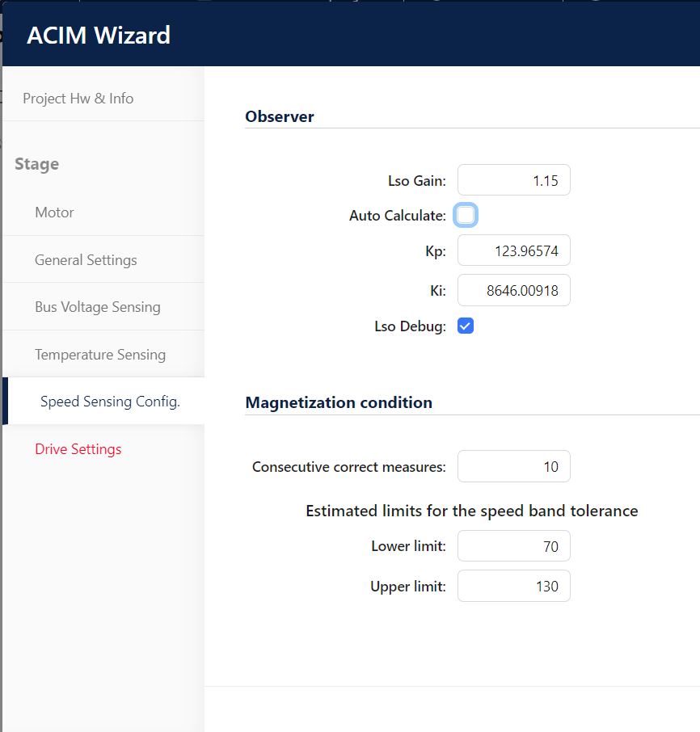Uncheck the Lso Debug checkbox
The width and height of the screenshot is (700, 732).
click(x=466, y=326)
